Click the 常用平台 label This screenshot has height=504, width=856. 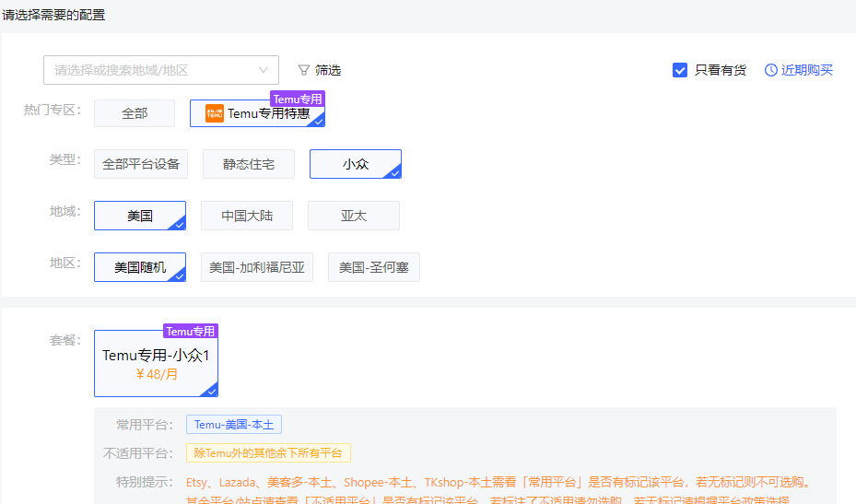(x=144, y=424)
